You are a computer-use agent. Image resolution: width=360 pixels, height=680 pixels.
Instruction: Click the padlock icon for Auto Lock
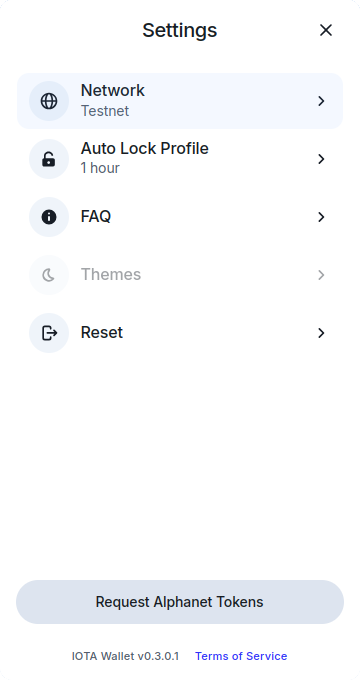pyautogui.click(x=49, y=159)
